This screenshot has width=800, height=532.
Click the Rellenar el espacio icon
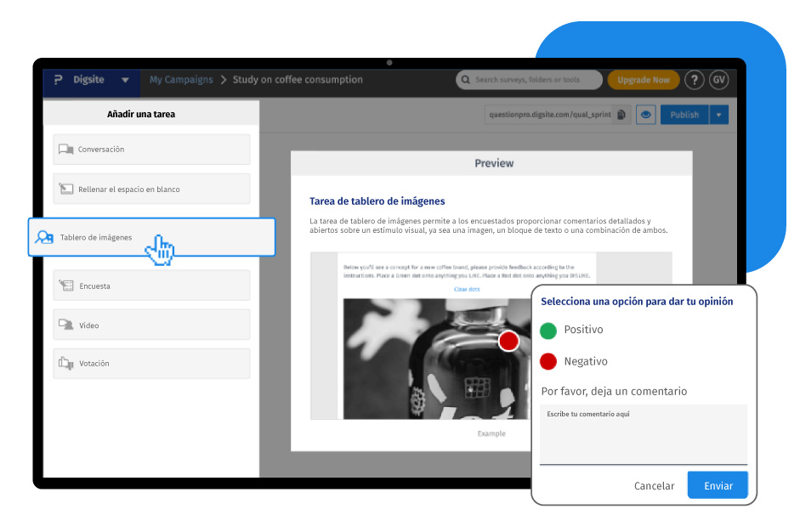[65, 189]
